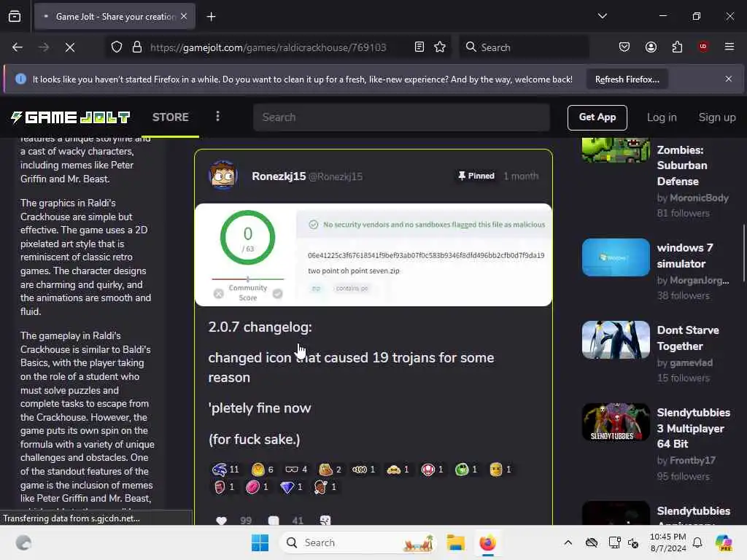
Task: Click the 100 coins reaction
Action: [x=364, y=470]
